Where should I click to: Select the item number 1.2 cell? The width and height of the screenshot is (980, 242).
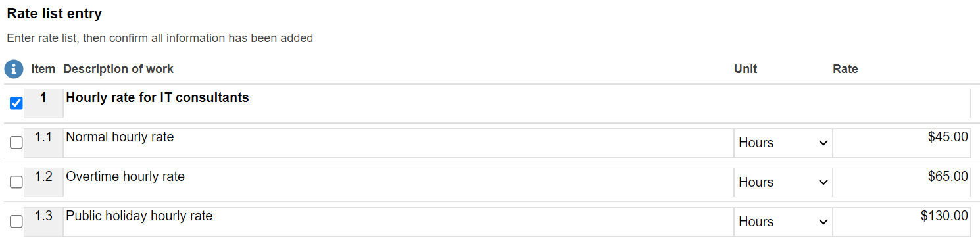(43, 182)
